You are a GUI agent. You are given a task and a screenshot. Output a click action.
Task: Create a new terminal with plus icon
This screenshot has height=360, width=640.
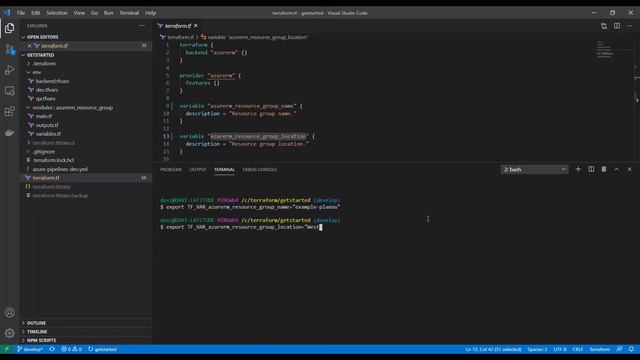click(578, 169)
